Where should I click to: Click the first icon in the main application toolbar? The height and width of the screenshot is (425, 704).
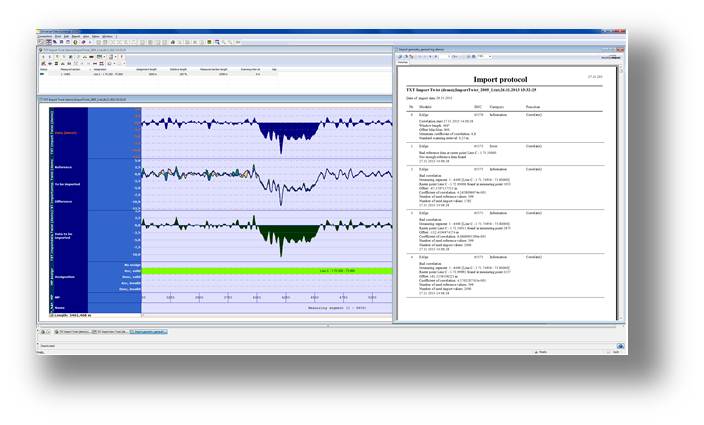tap(41, 43)
